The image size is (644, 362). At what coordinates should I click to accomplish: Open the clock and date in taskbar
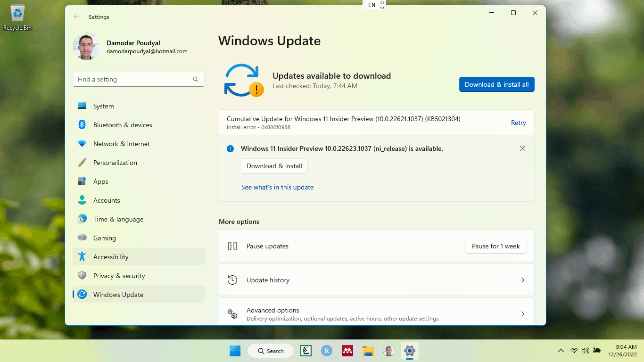point(622,351)
